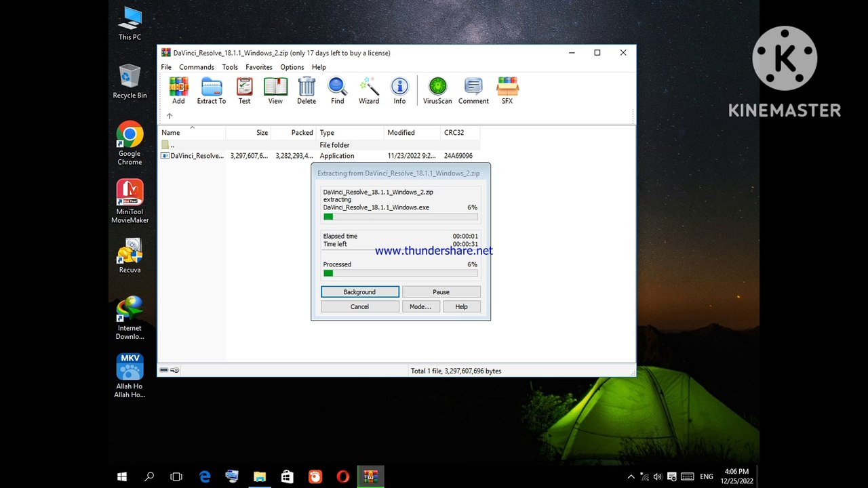Click the SFX toolbar icon
Screen dimensions: 868x488
click(x=507, y=91)
